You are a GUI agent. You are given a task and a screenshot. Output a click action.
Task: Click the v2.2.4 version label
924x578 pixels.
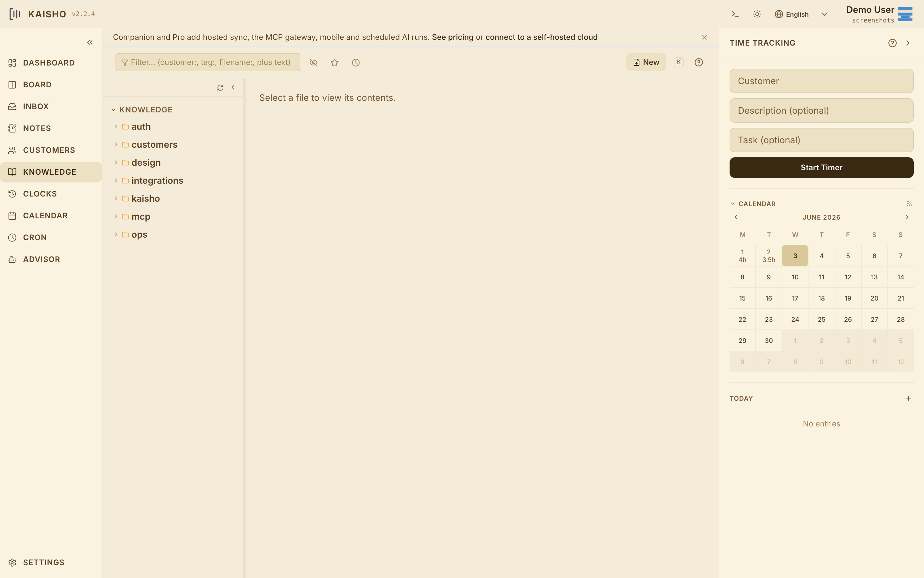[x=83, y=14]
